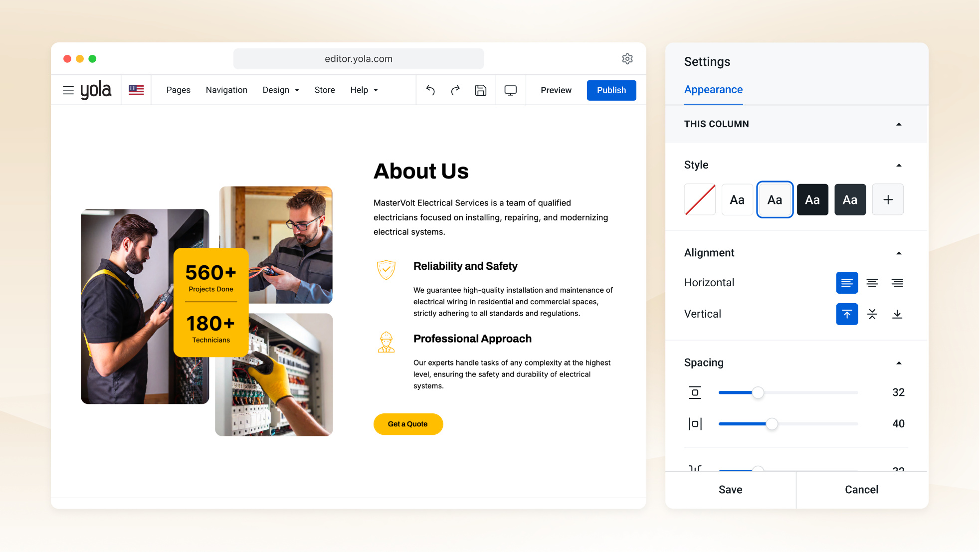
Task: Click the US flag language icon
Action: [x=136, y=90]
